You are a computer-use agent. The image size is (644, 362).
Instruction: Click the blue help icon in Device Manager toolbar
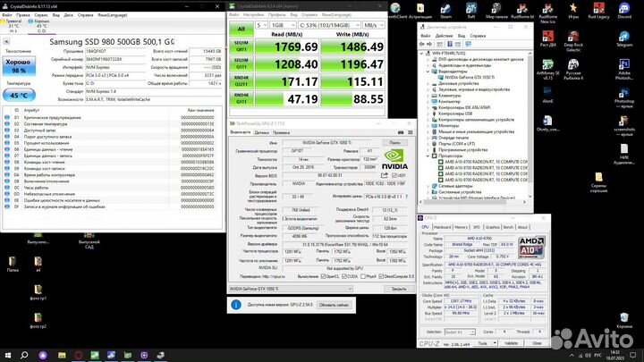(x=450, y=44)
